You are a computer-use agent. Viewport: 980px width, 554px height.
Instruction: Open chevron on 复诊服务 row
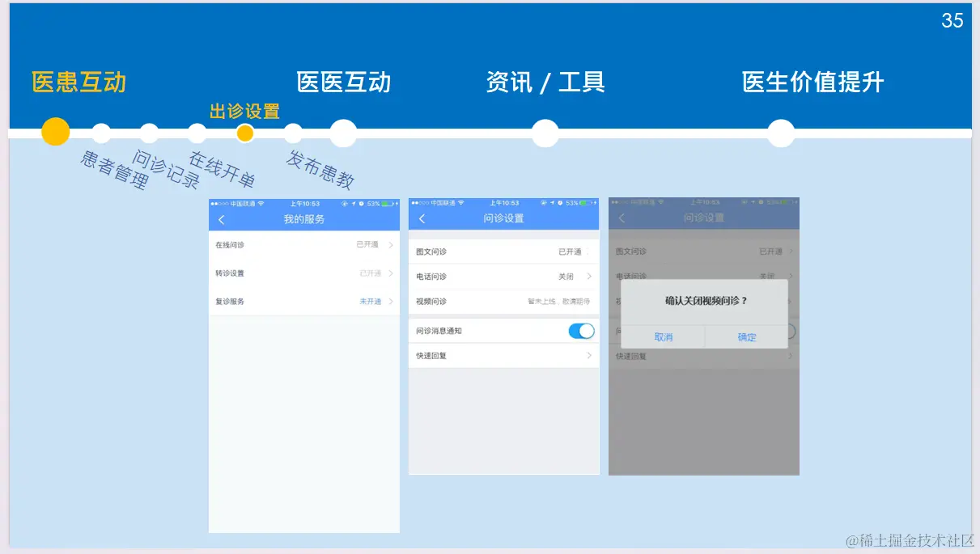[x=391, y=302]
